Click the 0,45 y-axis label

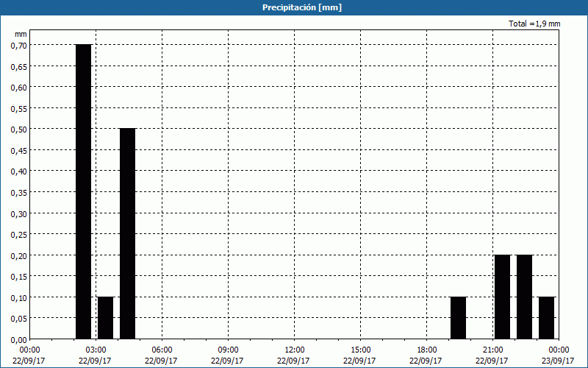[21, 151]
